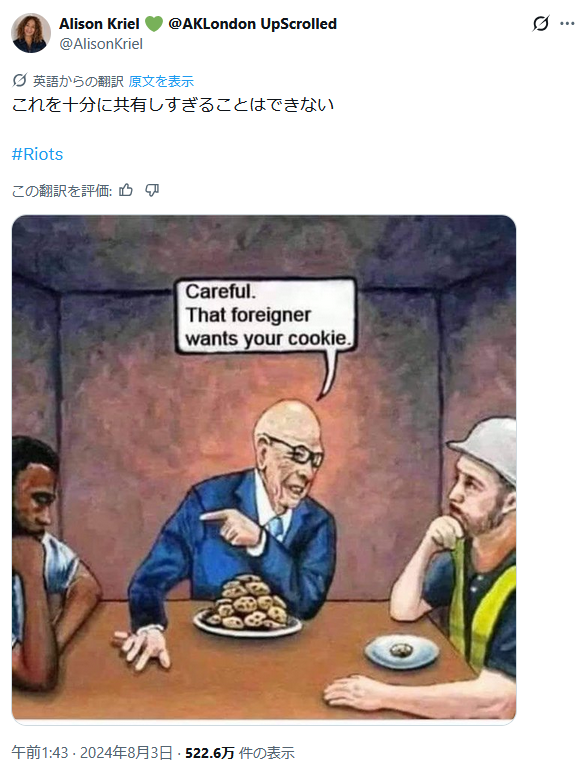The width and height of the screenshot is (583, 769).
Task: Click the display name Alison Kriel
Action: (x=100, y=24)
